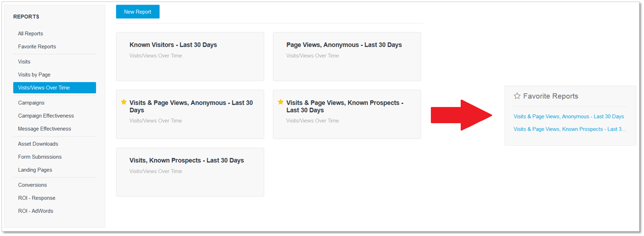Select Asset Downloads in the sidebar
The width and height of the screenshot is (644, 236).
pyautogui.click(x=38, y=144)
